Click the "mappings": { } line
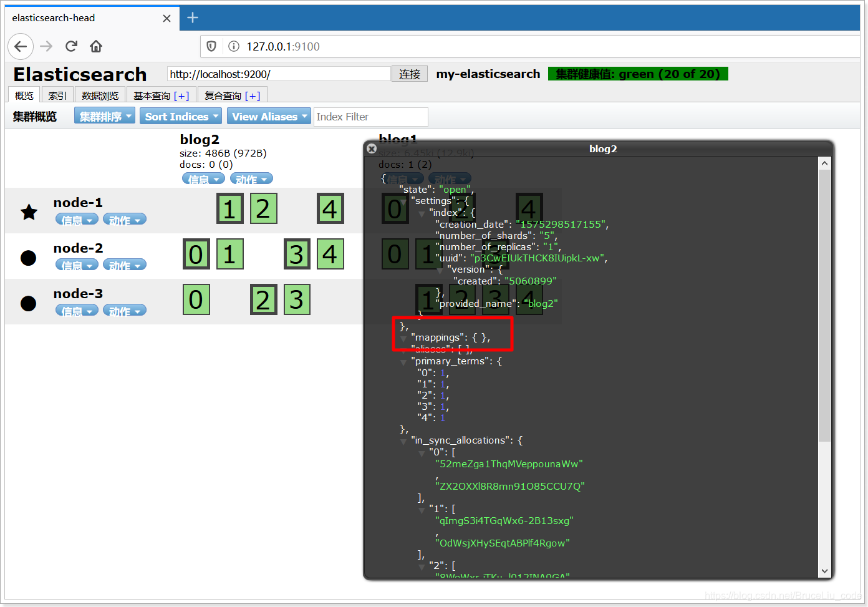This screenshot has height=607, width=868. coord(450,337)
